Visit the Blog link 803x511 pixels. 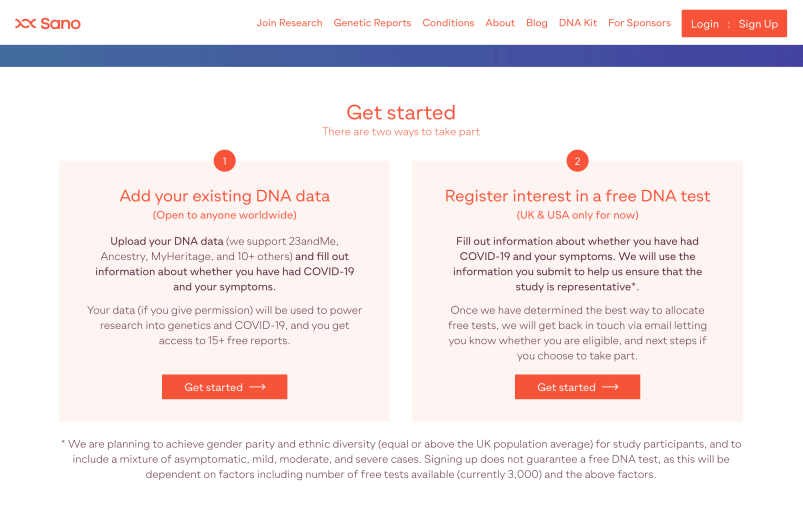click(x=537, y=23)
